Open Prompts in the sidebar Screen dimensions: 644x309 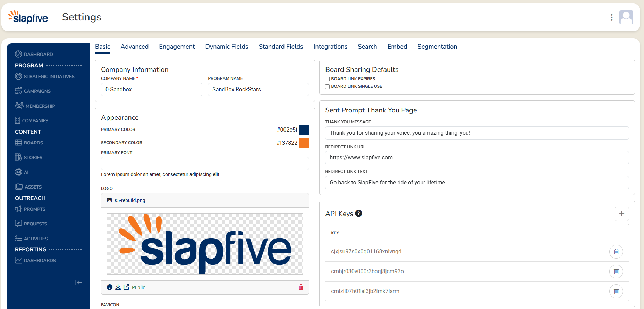(x=30, y=209)
